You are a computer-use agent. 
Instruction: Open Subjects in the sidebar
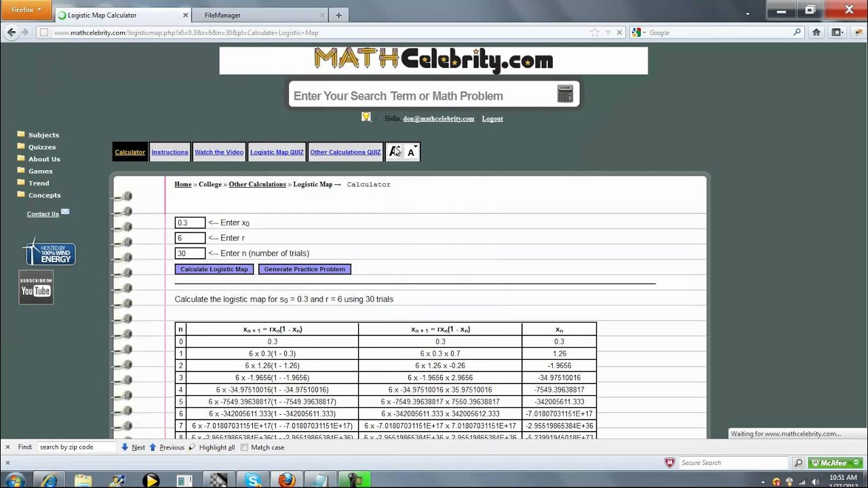(x=43, y=135)
